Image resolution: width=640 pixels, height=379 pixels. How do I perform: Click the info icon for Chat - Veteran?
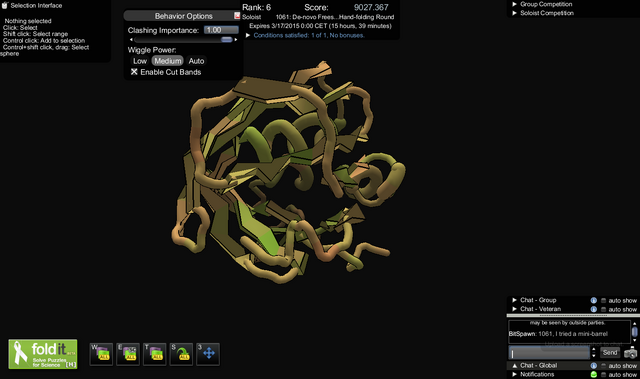click(593, 309)
